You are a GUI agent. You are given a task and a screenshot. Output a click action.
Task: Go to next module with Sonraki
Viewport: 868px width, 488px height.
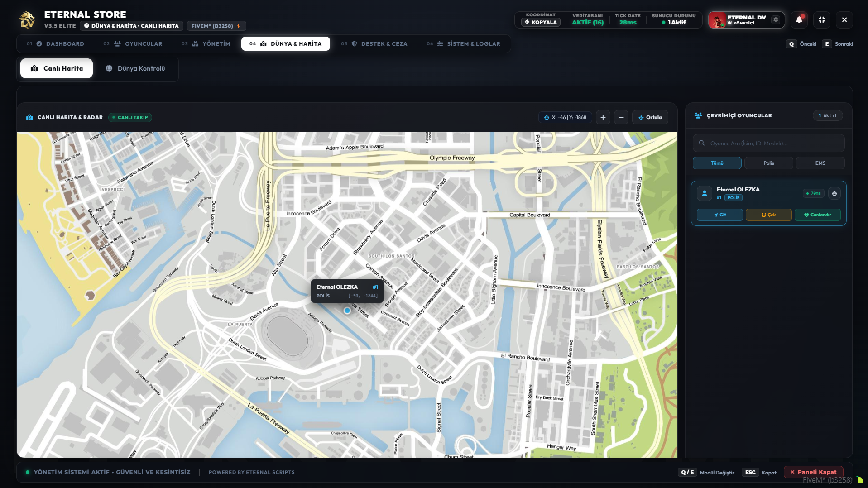(838, 44)
